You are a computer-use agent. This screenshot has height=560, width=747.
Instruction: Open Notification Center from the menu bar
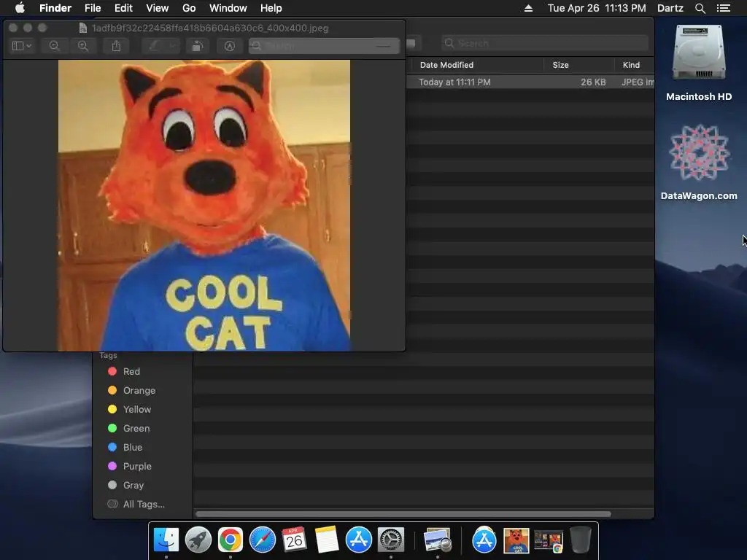[x=723, y=8]
